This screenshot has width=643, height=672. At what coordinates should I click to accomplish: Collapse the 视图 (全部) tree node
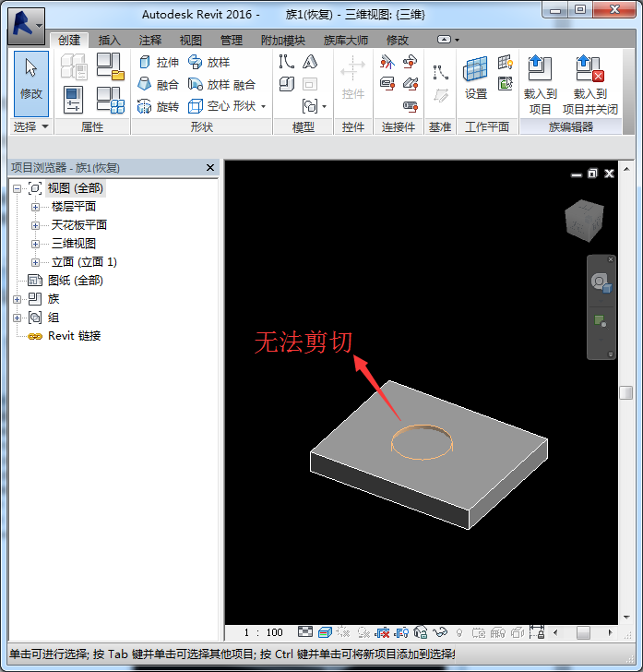[17, 188]
